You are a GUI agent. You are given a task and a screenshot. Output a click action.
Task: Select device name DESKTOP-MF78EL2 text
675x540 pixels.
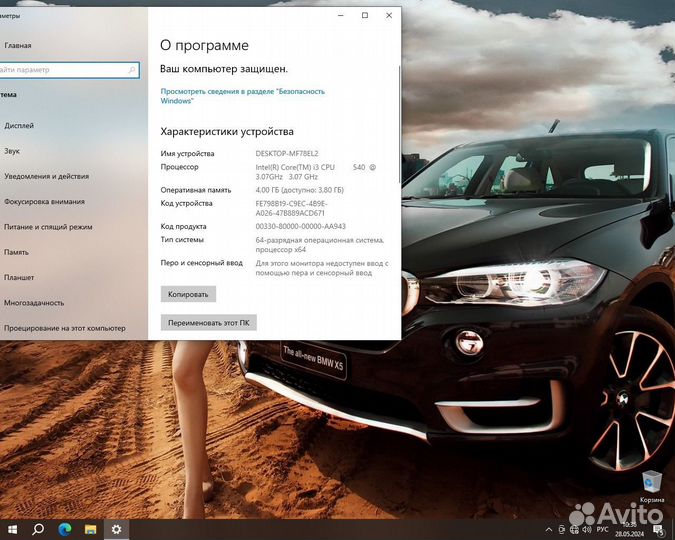[287, 154]
